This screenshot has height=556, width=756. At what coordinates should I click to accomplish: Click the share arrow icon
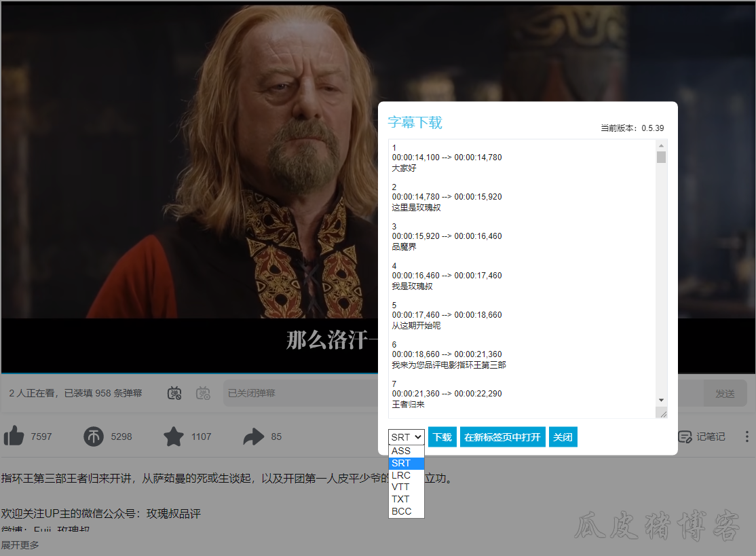(x=254, y=437)
